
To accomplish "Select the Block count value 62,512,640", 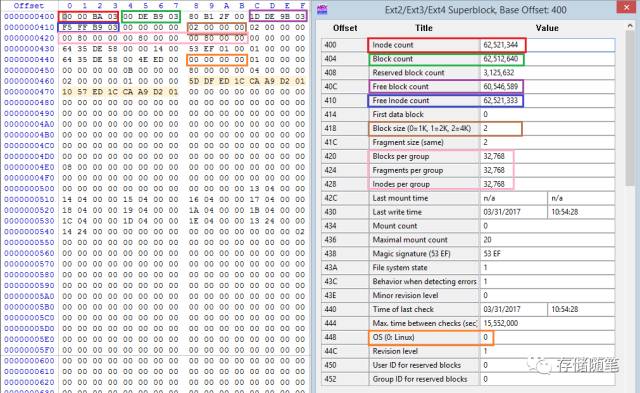I will pos(500,59).
